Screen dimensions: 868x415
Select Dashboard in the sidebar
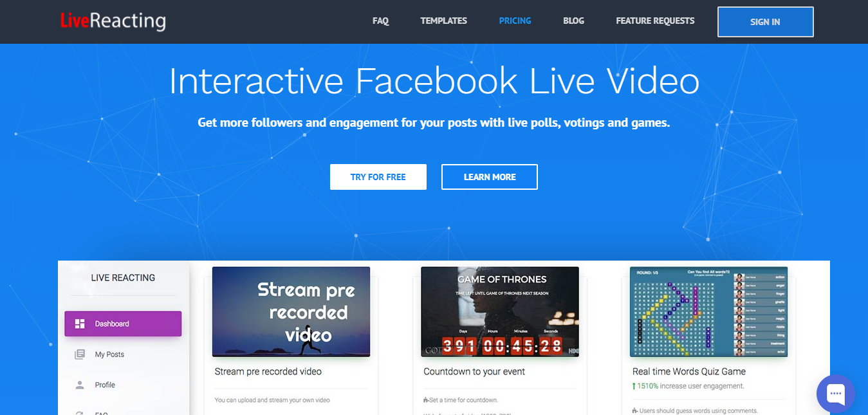click(x=123, y=324)
